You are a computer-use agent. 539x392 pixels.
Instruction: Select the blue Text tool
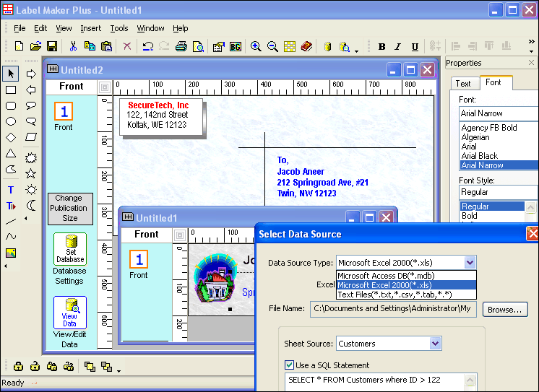tap(11, 191)
